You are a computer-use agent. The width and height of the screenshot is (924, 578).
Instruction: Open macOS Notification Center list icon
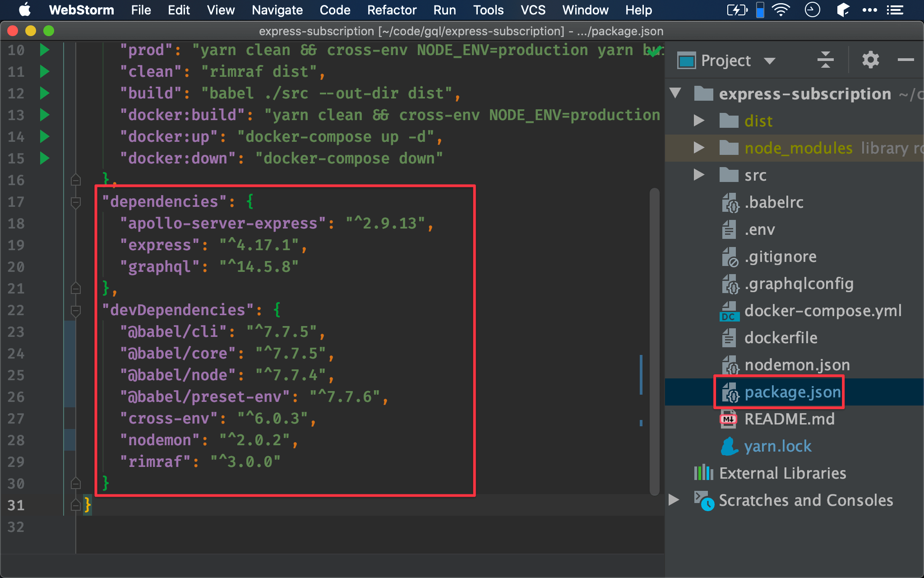click(x=895, y=10)
